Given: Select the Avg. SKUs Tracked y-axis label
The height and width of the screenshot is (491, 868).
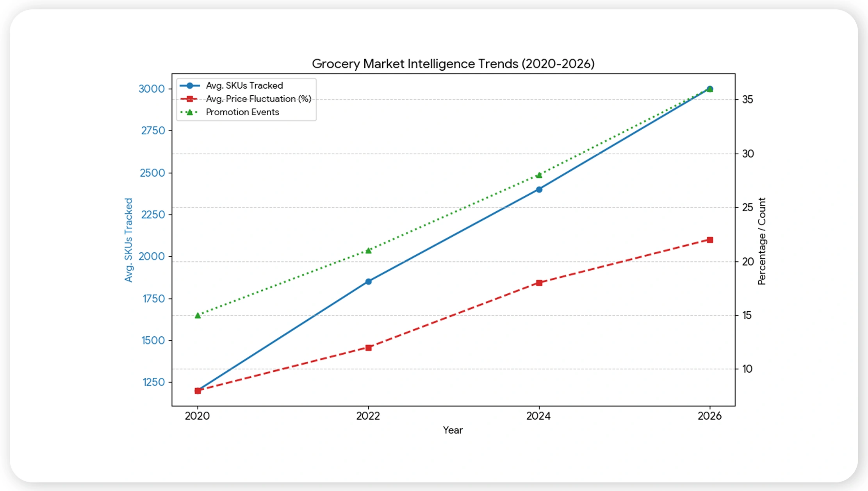Looking at the screenshot, I should coord(129,239).
